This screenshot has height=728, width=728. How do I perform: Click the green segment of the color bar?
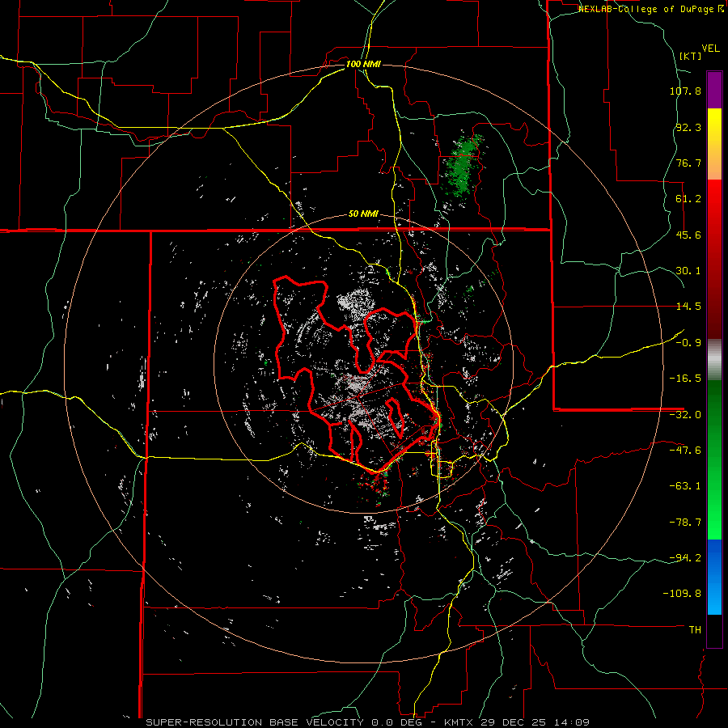(714, 459)
